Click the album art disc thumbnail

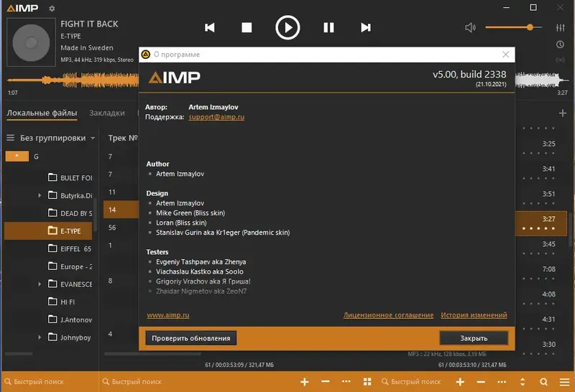(x=31, y=42)
